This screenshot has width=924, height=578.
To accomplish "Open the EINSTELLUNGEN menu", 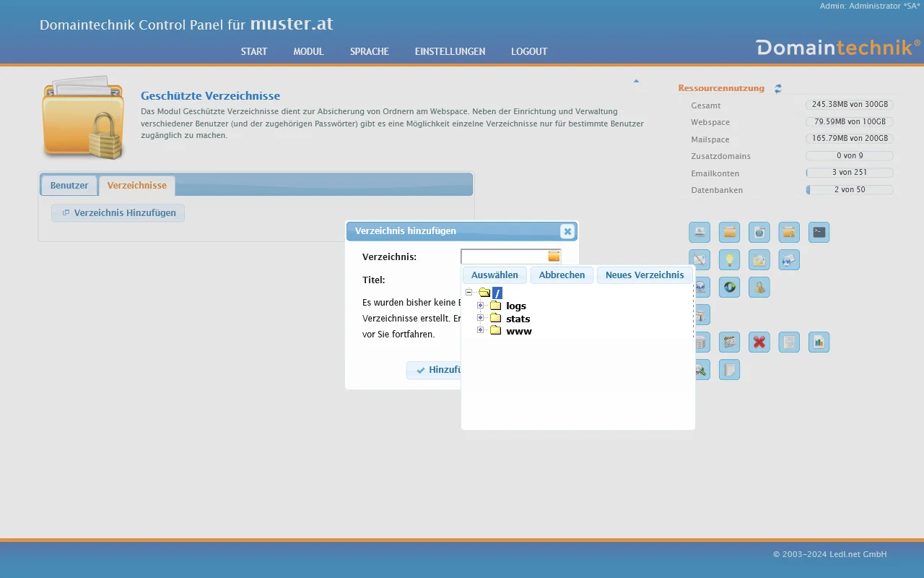I will click(450, 52).
